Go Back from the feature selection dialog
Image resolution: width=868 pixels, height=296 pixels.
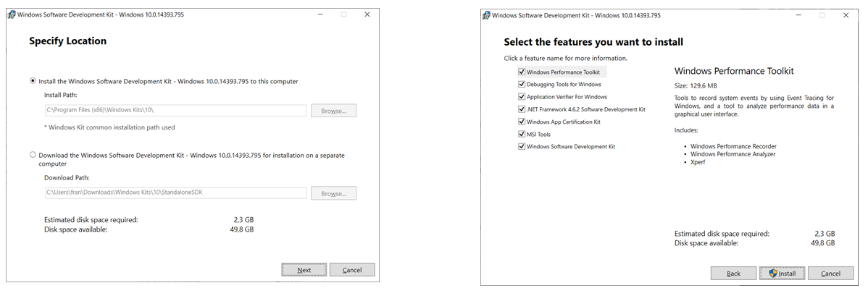click(x=733, y=274)
